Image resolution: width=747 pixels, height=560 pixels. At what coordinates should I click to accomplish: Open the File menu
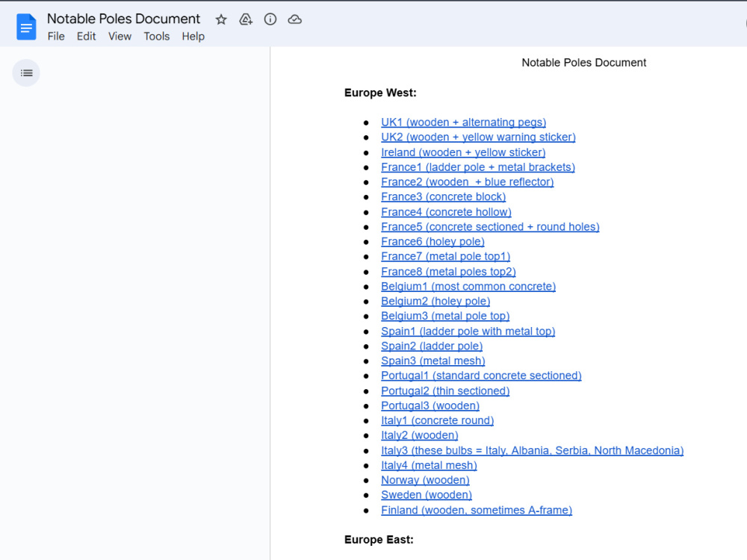point(56,37)
